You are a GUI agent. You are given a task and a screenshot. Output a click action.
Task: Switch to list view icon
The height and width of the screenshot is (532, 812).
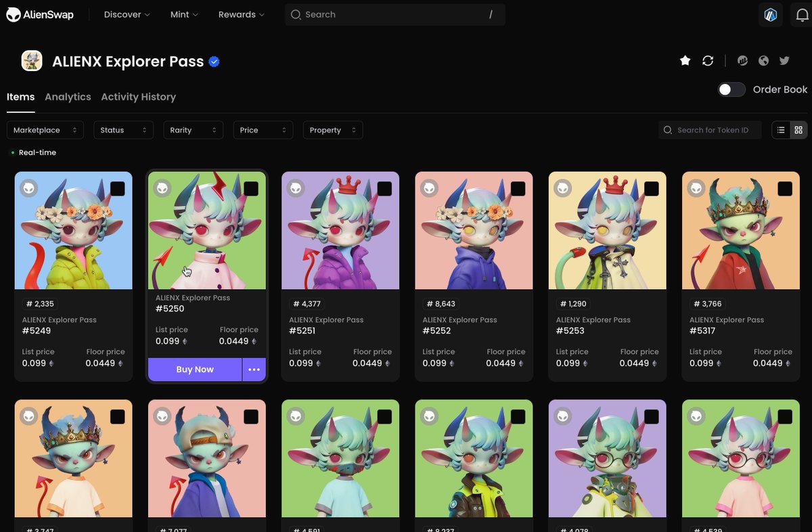[781, 130]
